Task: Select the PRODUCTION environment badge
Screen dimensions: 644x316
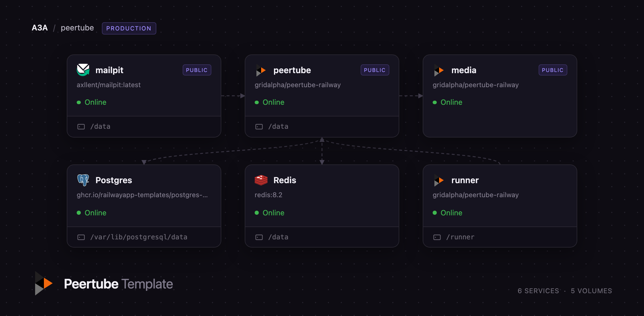Action: pyautogui.click(x=129, y=28)
